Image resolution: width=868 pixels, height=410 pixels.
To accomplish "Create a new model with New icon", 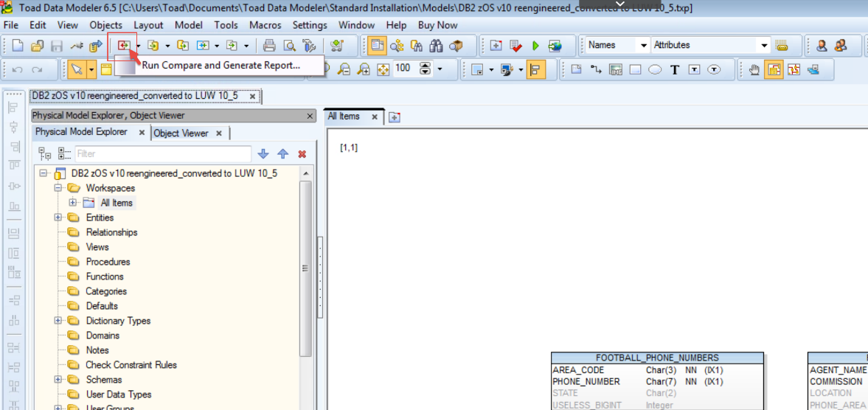I will [x=18, y=46].
